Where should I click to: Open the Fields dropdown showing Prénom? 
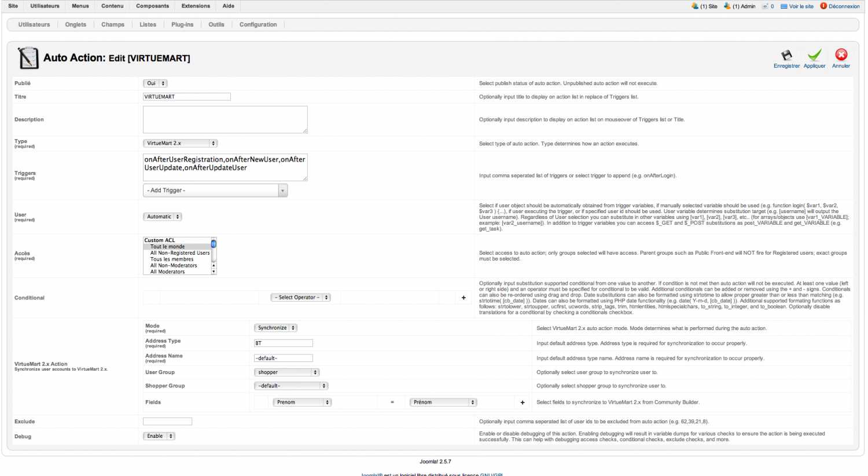tap(443, 402)
